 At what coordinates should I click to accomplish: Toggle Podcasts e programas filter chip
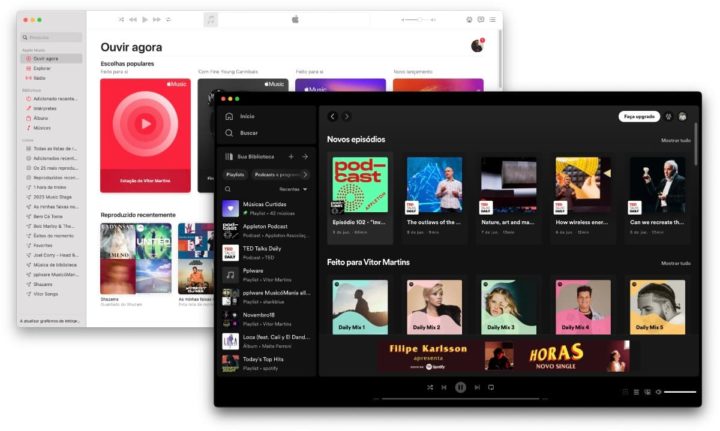point(276,174)
